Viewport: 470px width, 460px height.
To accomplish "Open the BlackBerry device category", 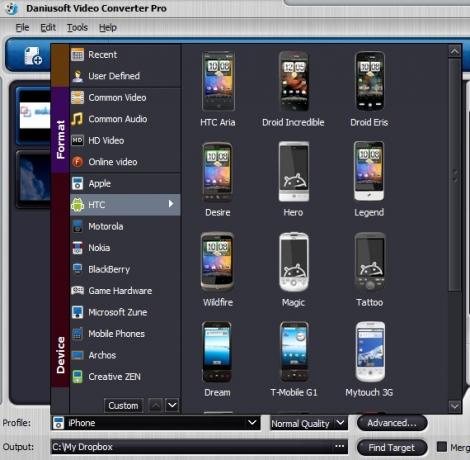I will [x=125, y=269].
